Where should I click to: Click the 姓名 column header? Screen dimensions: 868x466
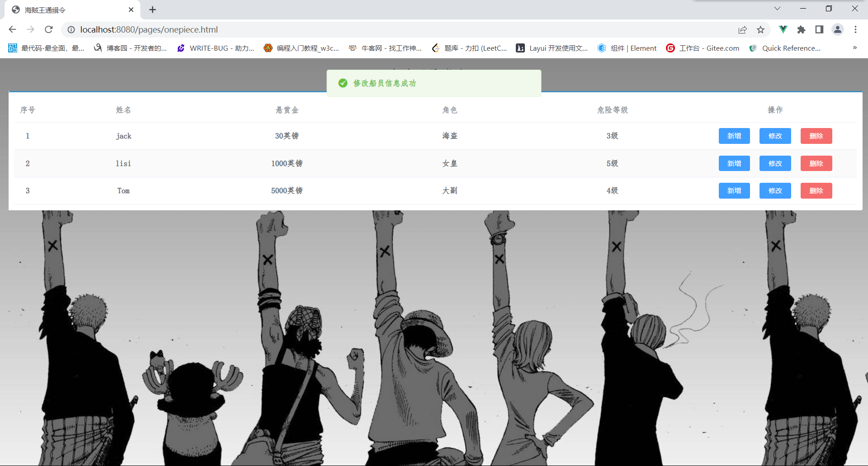tap(123, 110)
